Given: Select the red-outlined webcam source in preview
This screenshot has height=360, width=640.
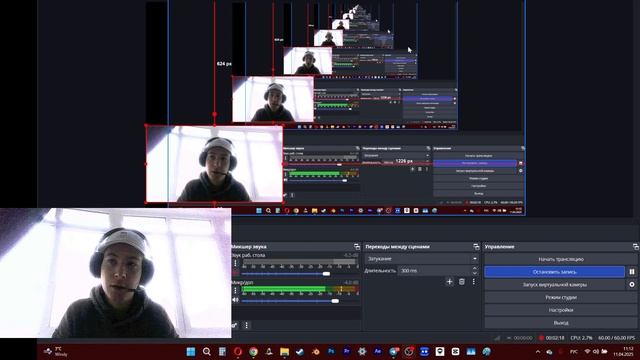Looking at the screenshot, I should pos(214,164).
